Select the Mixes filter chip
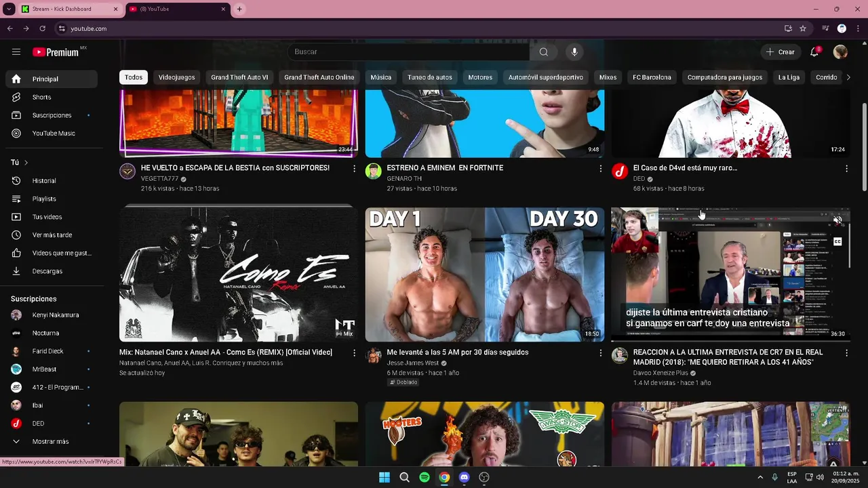868x488 pixels. [608, 77]
